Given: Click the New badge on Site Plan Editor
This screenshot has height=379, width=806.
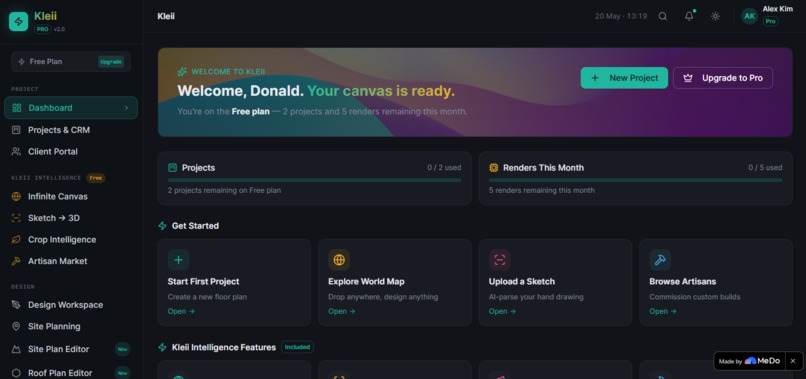Looking at the screenshot, I should click(122, 349).
